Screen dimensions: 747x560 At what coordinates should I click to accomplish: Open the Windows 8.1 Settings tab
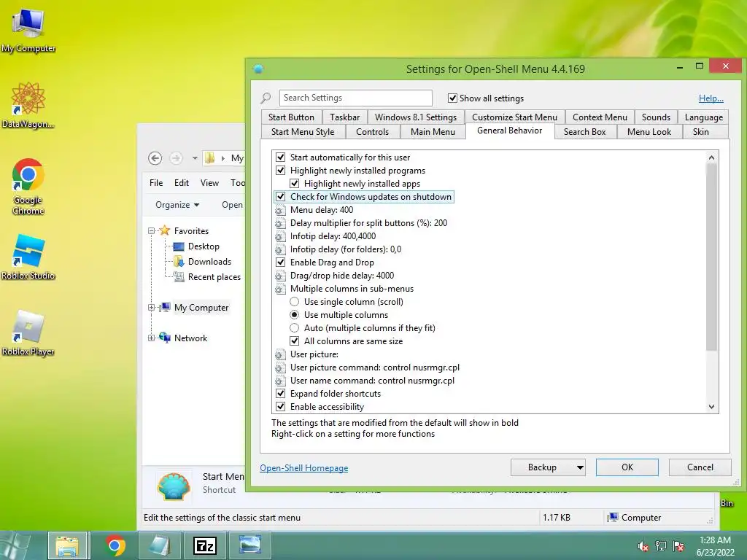415,117
